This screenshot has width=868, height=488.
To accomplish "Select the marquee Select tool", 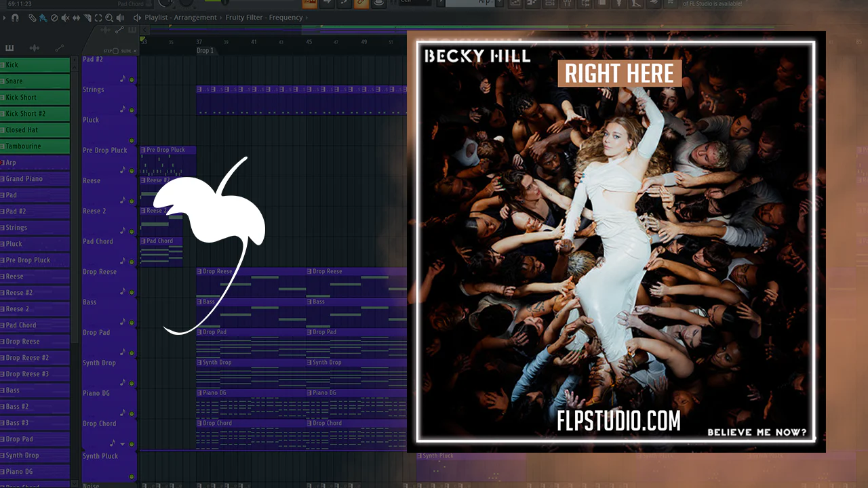I will click(x=98, y=18).
